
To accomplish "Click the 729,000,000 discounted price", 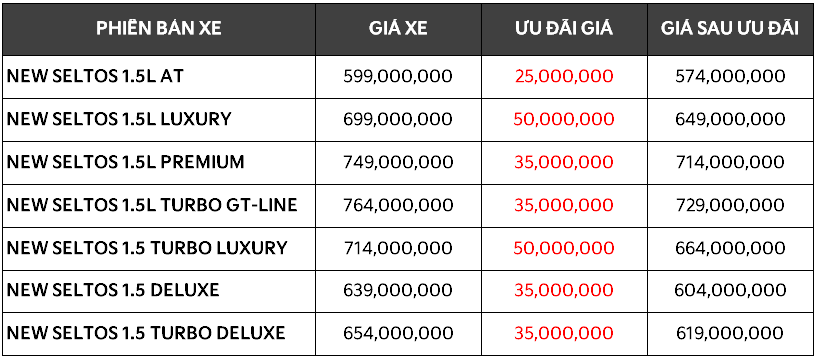I will pyautogui.click(x=731, y=205).
